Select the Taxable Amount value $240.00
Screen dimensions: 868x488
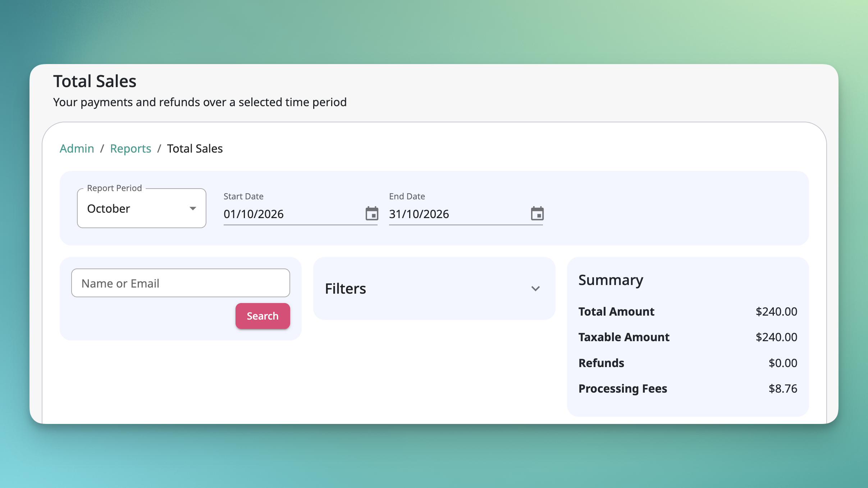click(776, 337)
